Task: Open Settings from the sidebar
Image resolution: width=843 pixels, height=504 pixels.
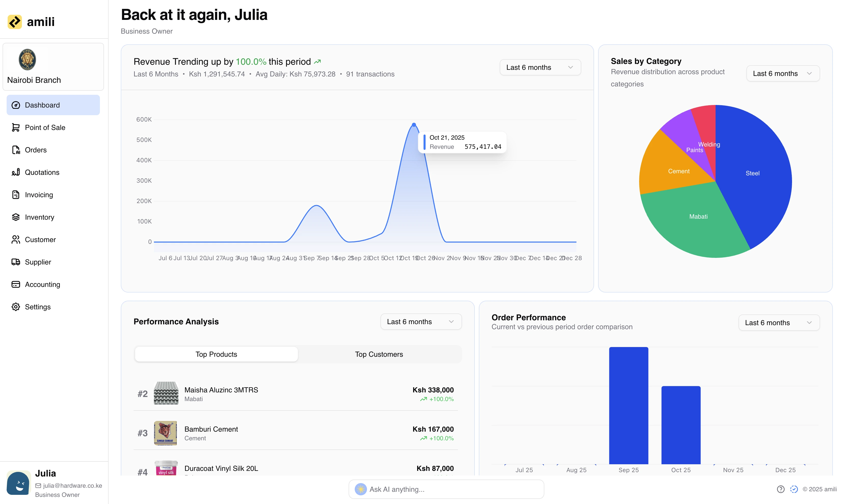Action: pos(38,307)
